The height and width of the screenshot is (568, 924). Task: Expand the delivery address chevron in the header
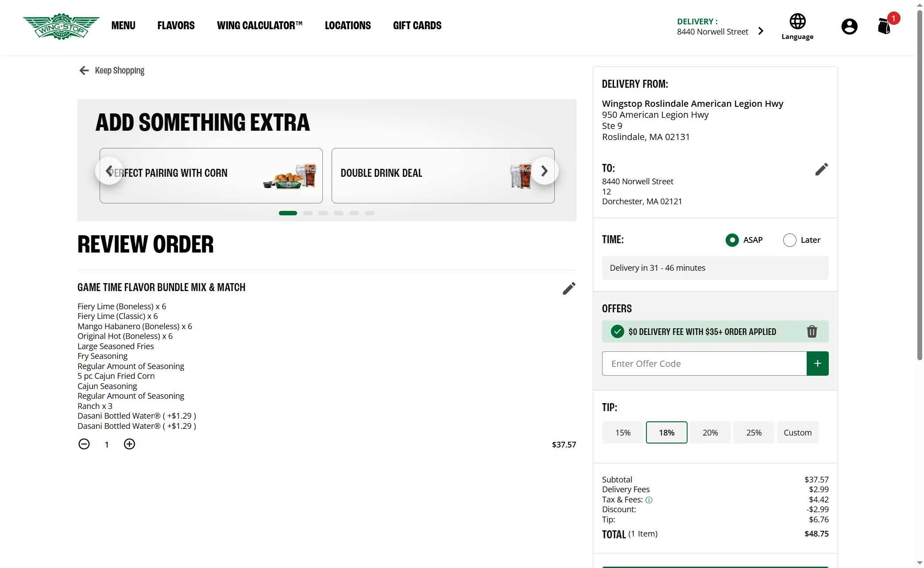click(x=761, y=31)
